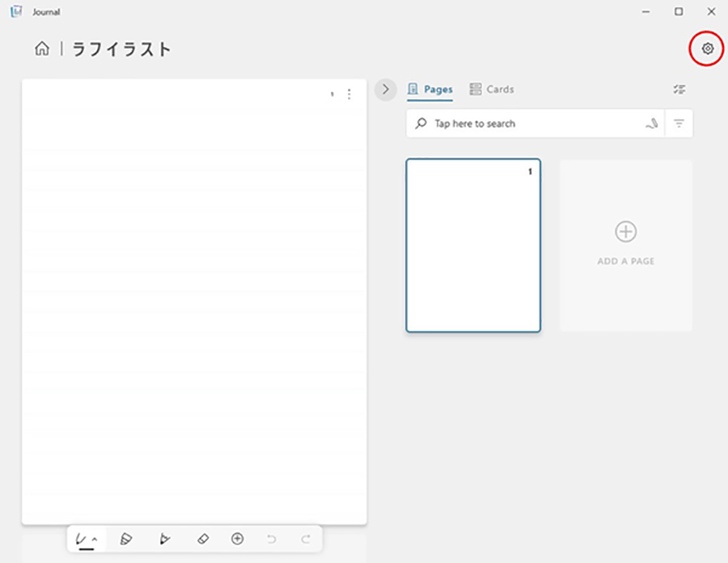Close the Journal window
Viewport: 728px width, 563px height.
(711, 11)
